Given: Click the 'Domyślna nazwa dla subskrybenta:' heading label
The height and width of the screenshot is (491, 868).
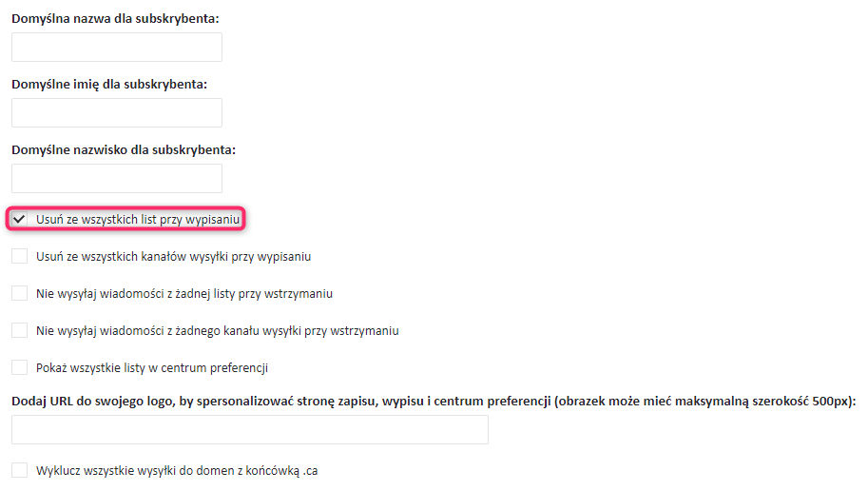Looking at the screenshot, I should [x=115, y=18].
